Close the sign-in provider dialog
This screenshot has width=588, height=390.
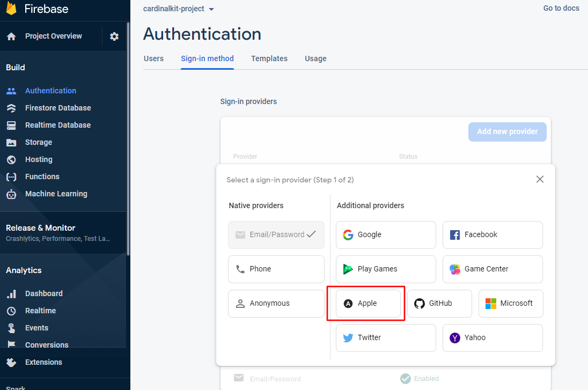(x=540, y=179)
